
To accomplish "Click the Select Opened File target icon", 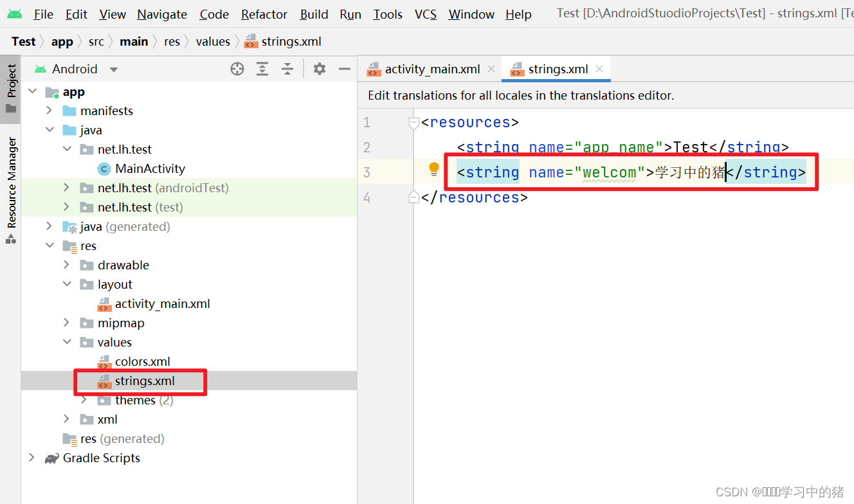I will (x=237, y=69).
